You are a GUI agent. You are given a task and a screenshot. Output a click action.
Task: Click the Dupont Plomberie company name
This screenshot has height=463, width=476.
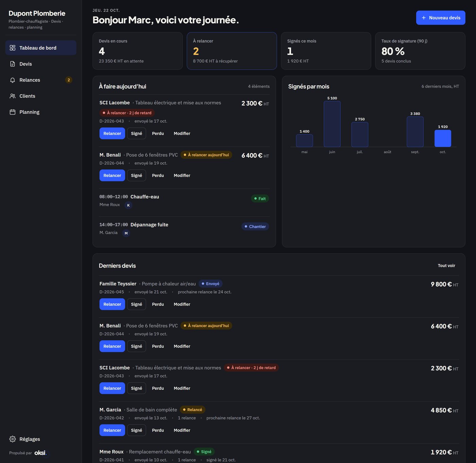click(37, 13)
